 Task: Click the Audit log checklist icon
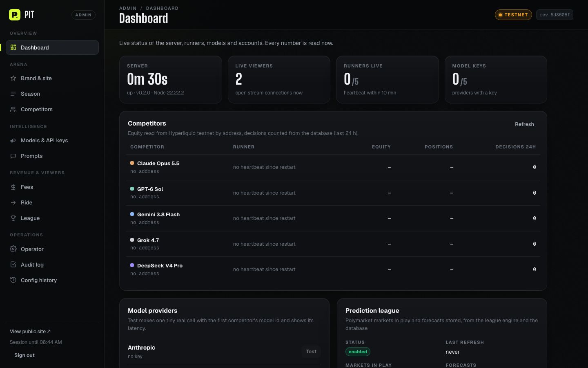13,265
